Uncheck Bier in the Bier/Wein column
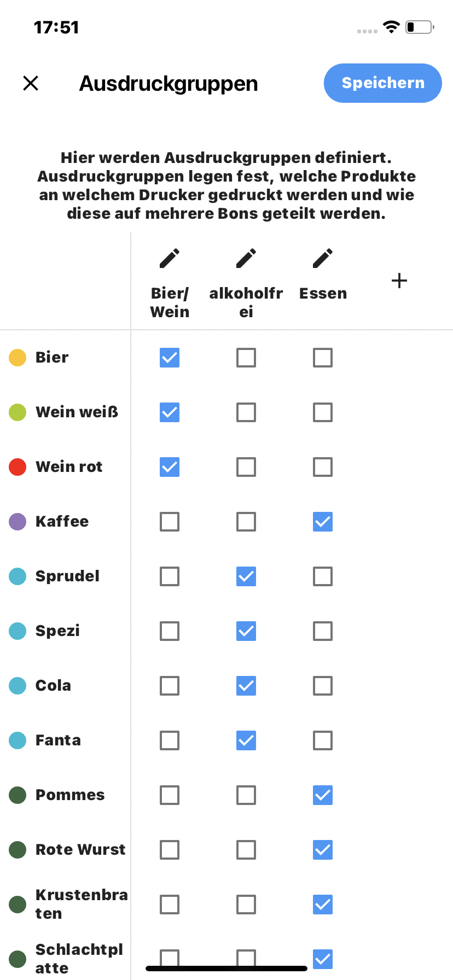 [x=170, y=358]
